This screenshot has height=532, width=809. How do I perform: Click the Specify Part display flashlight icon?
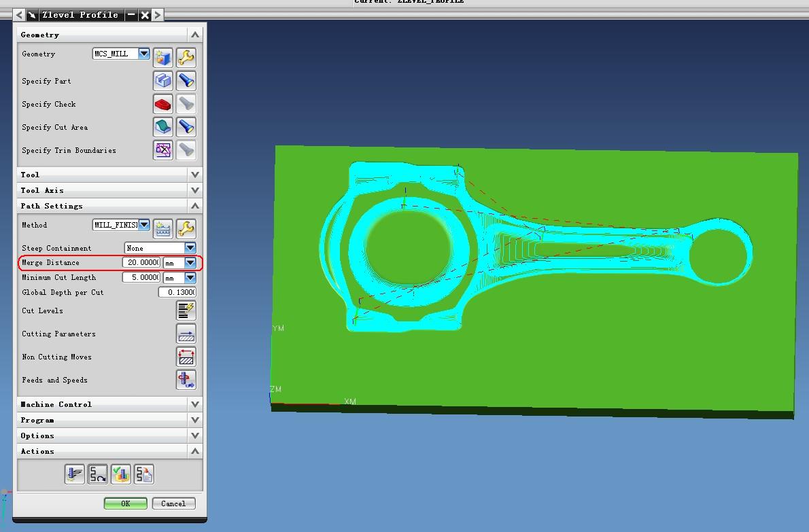pos(186,80)
